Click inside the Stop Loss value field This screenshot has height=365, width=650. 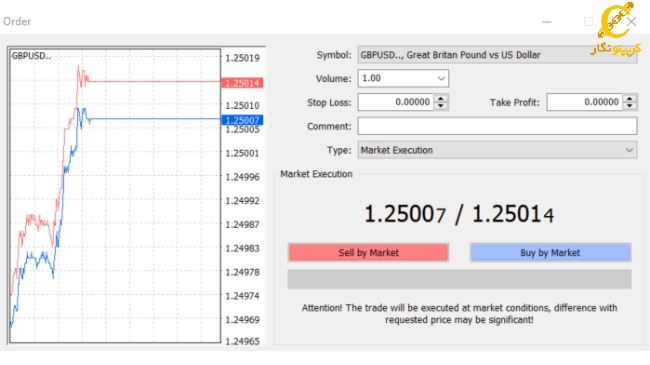[396, 102]
